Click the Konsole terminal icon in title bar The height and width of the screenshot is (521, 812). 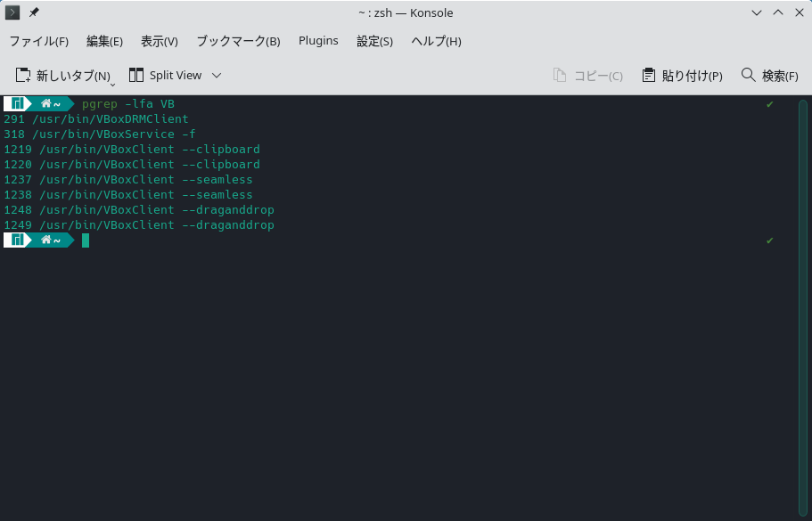[12, 12]
